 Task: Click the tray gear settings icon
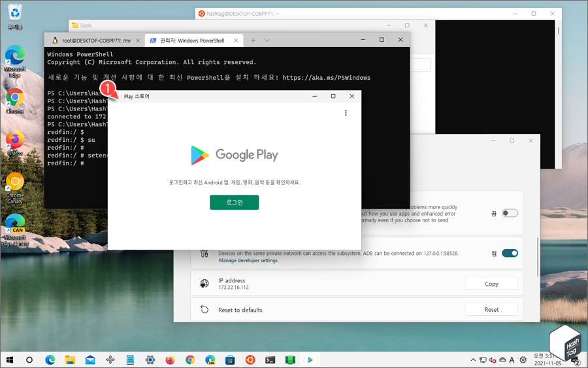[x=523, y=360]
